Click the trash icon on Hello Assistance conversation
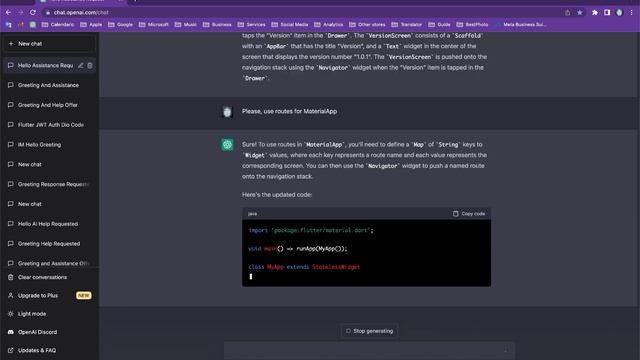 [x=90, y=65]
